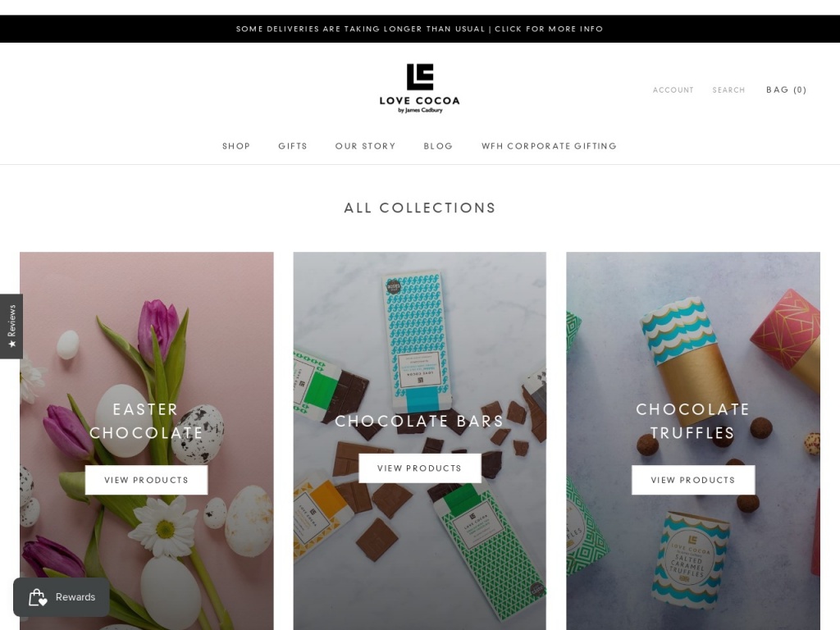Select the Chocolate Truffles collection title
This screenshot has width=840, height=630.
click(x=693, y=421)
